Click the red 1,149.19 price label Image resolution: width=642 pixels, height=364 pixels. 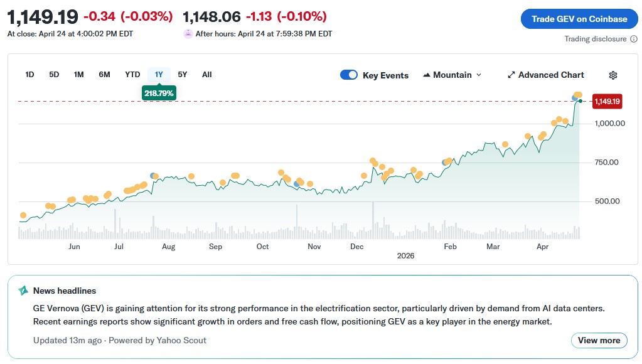click(607, 101)
